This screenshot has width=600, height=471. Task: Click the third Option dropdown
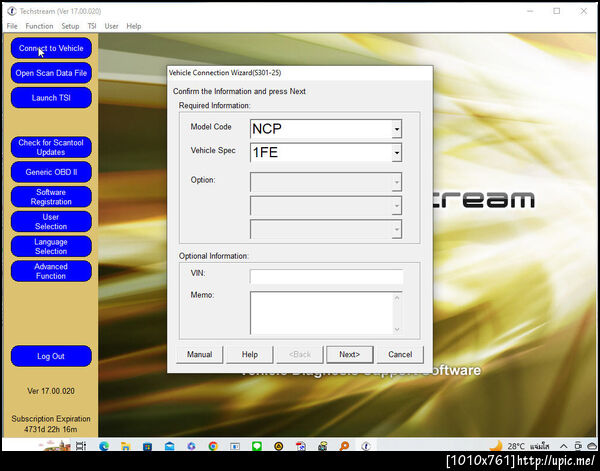point(326,229)
